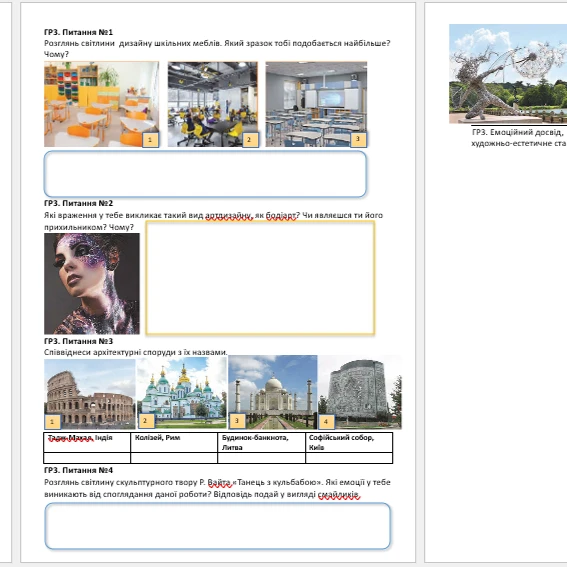Click the number 4 badge on banknote building
This screenshot has height=567, width=567.
click(x=326, y=422)
